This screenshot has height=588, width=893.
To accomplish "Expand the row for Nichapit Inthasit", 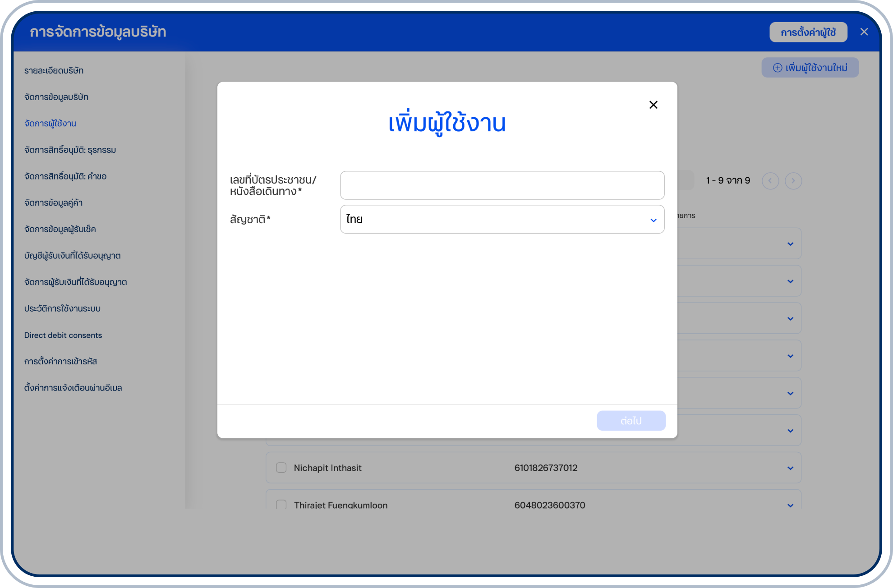I will pyautogui.click(x=790, y=468).
